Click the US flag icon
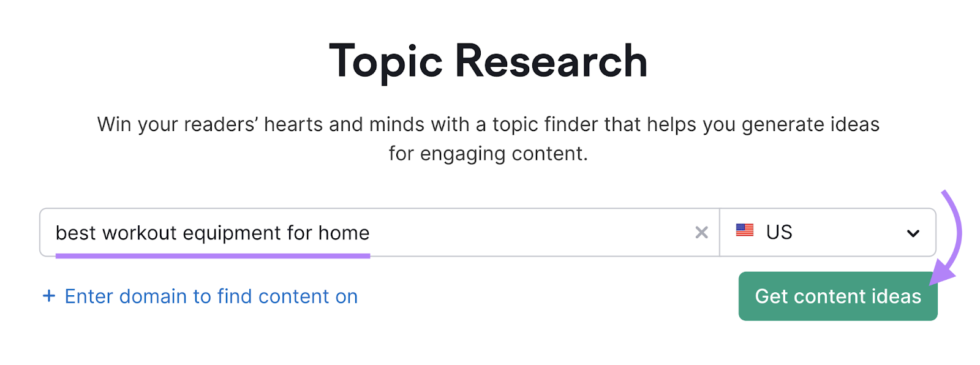This screenshot has width=980, height=365. point(744,231)
